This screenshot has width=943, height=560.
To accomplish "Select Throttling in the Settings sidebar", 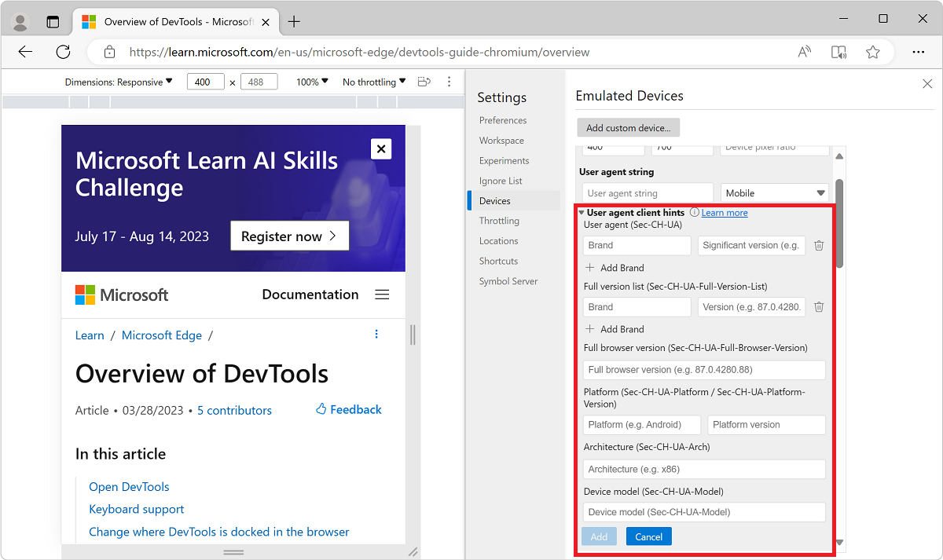I will coord(498,220).
